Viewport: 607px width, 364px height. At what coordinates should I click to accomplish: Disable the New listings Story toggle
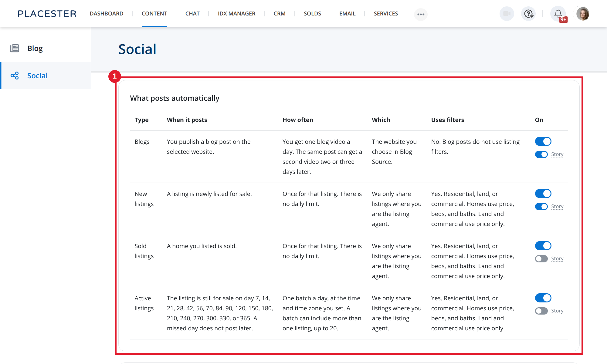541,207
